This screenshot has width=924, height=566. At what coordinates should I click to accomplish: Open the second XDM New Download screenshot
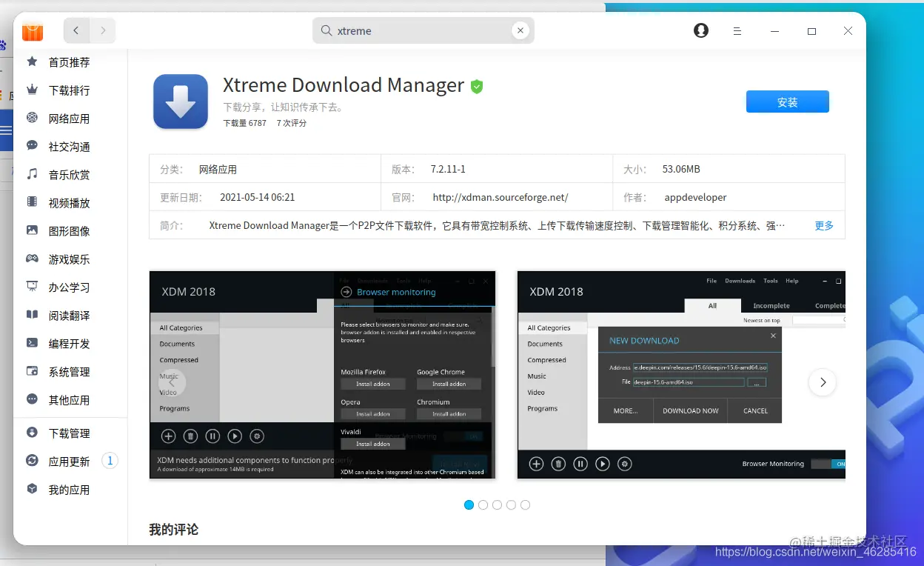681,375
